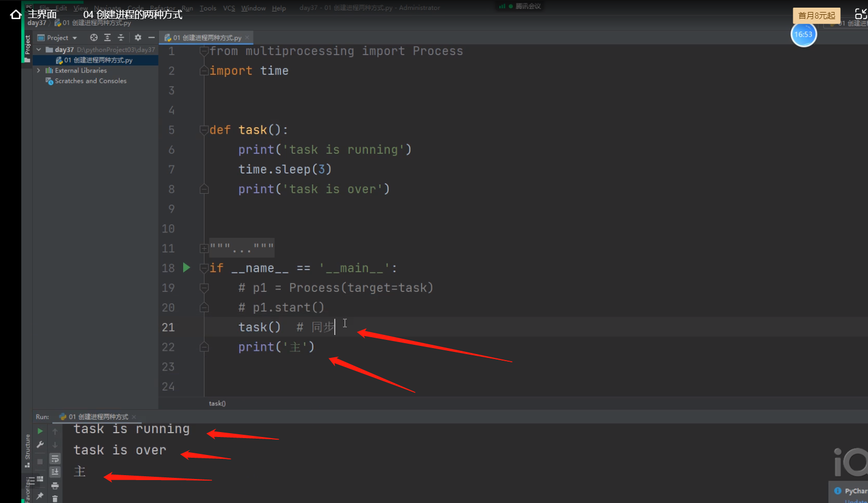Click the video title 04 创建进程的两种方式
The image size is (868, 503).
coord(133,15)
